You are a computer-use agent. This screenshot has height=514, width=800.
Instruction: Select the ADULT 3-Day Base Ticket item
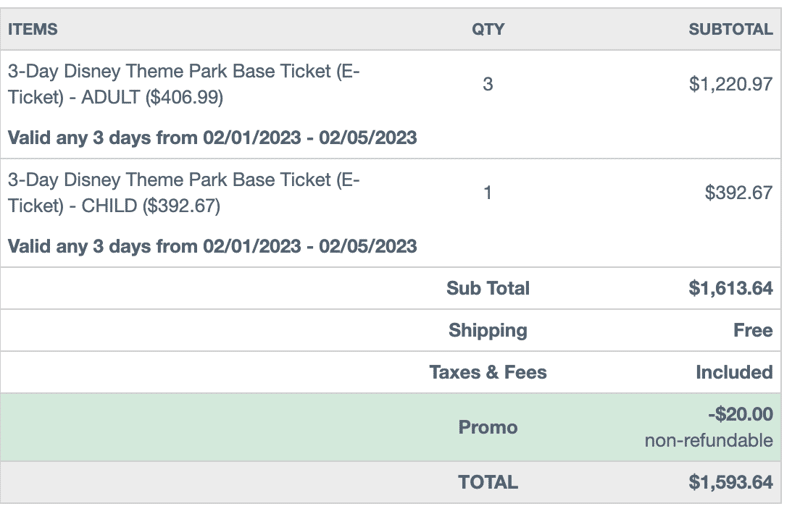[x=183, y=85]
